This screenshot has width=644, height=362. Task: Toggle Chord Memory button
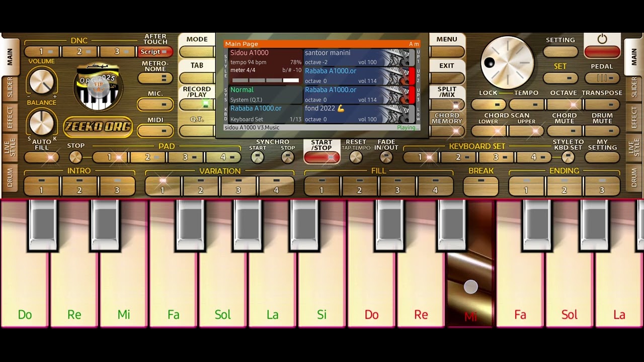[447, 131]
